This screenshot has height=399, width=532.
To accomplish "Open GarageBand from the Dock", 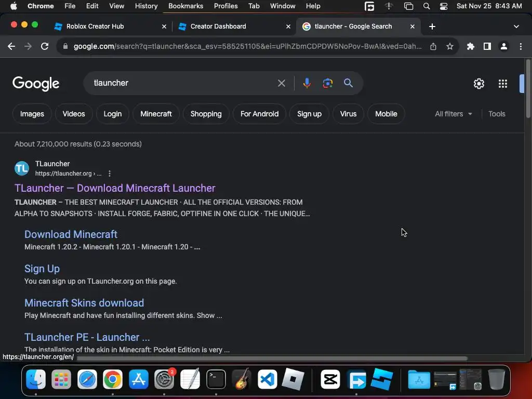I will coord(242,379).
